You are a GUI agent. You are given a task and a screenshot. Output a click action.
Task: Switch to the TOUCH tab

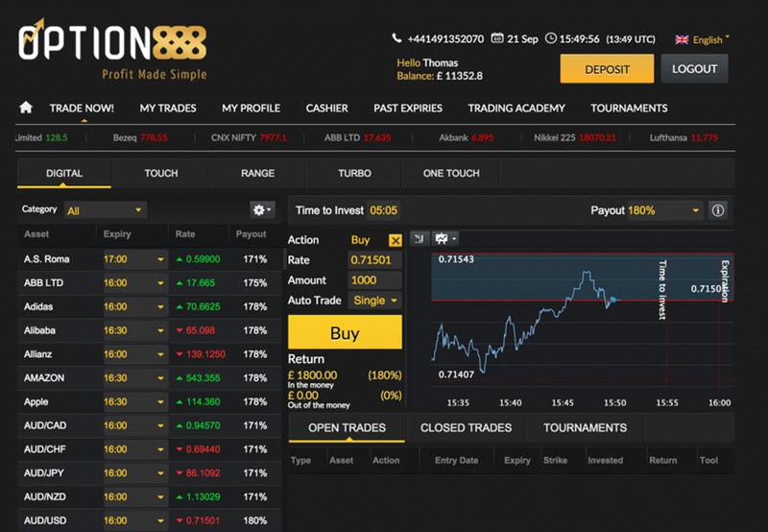point(161,174)
